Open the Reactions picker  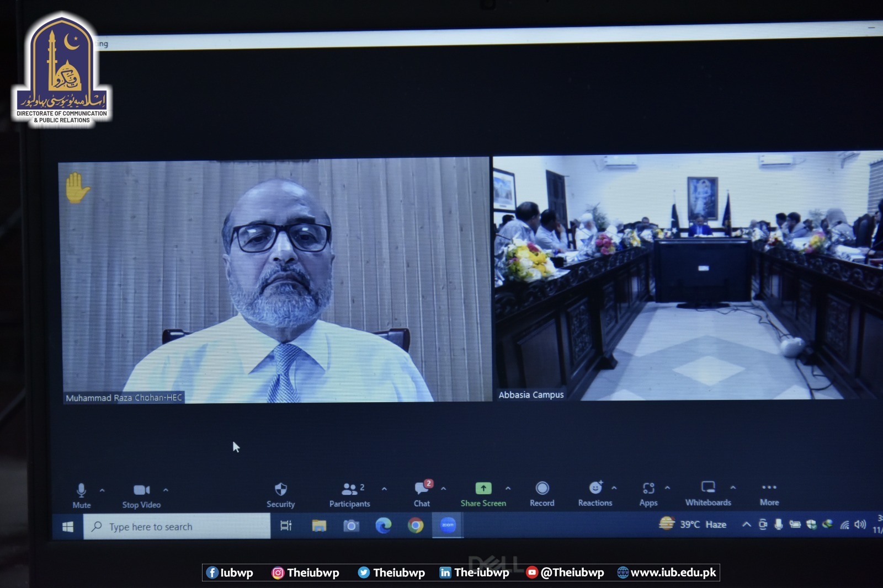coord(595,493)
